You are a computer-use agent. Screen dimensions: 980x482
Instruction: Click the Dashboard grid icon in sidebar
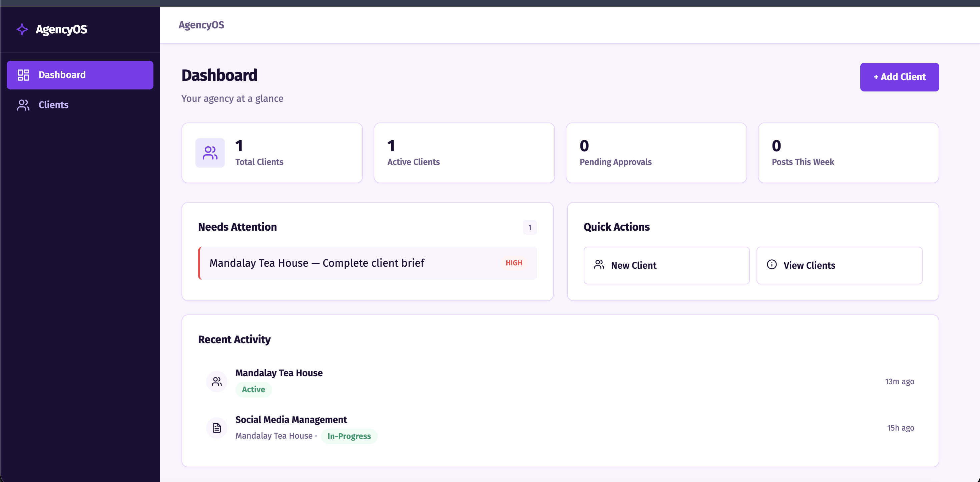23,75
